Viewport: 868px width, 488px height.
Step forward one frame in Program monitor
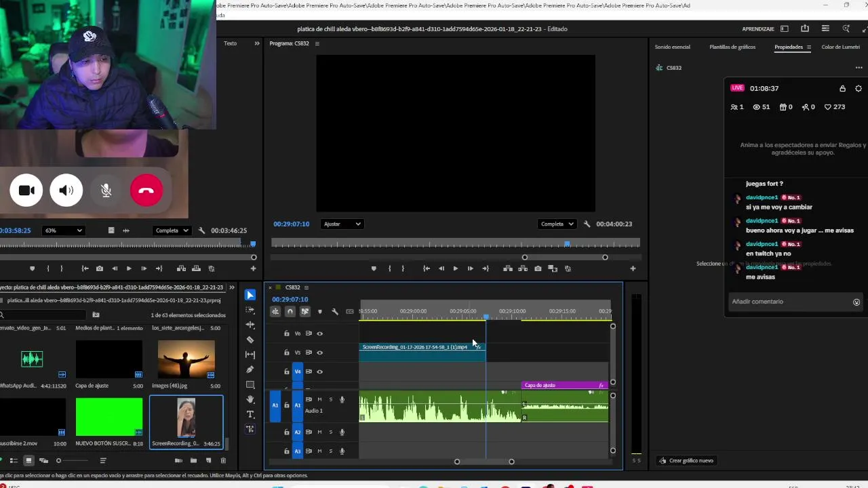pos(470,268)
